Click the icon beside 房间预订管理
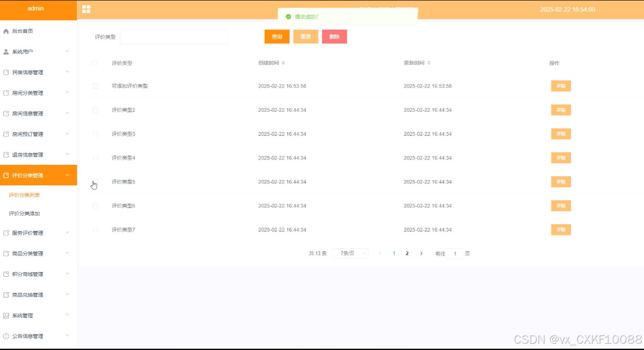 6,134
